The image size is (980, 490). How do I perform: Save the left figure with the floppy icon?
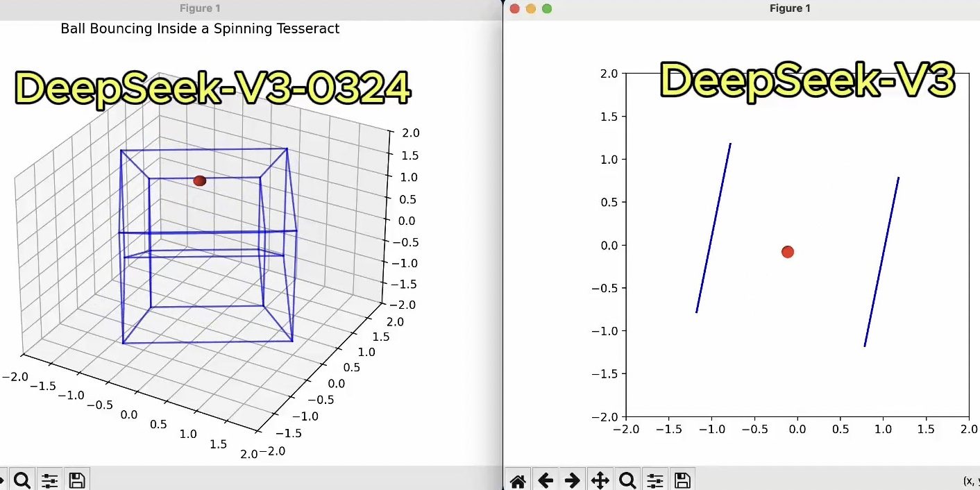click(x=77, y=480)
